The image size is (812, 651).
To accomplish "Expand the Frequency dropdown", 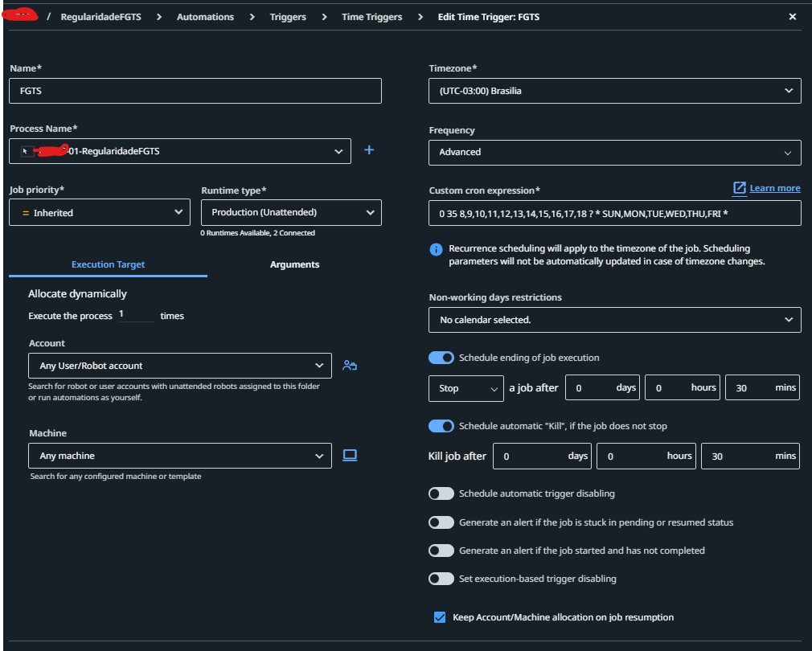I will pyautogui.click(x=615, y=152).
